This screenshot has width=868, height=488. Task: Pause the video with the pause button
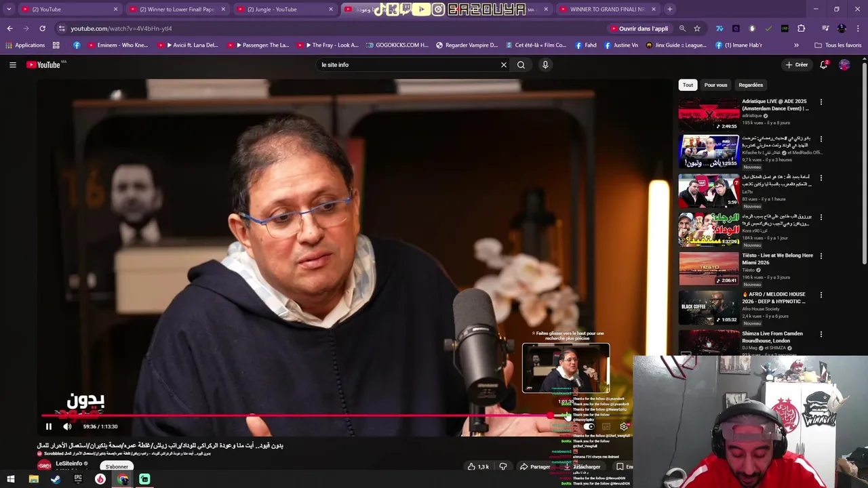click(49, 426)
